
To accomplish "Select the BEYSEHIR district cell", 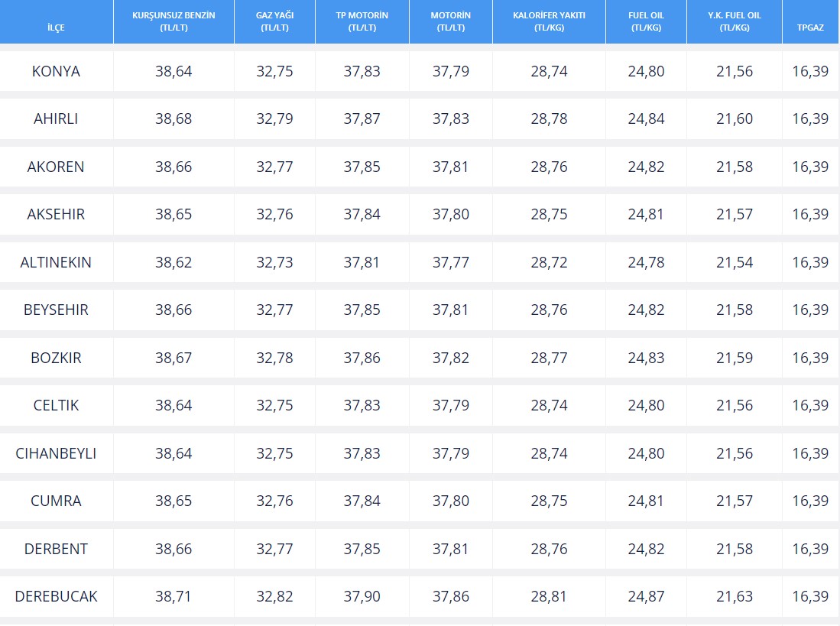I will (x=56, y=310).
